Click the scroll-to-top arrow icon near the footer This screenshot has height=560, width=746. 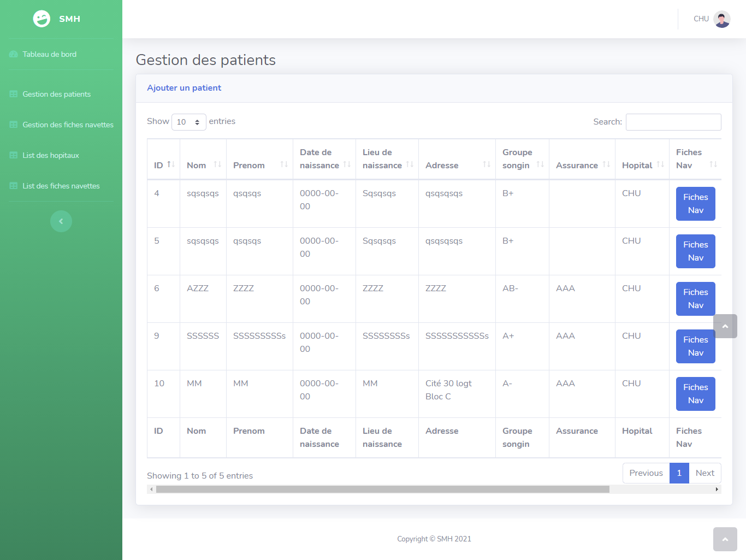pyautogui.click(x=725, y=539)
